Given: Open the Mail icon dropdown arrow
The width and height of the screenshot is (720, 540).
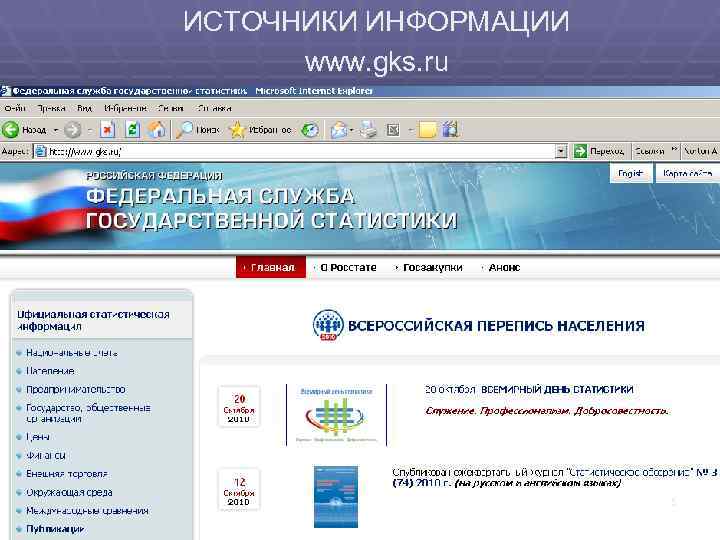Looking at the screenshot, I should [352, 130].
